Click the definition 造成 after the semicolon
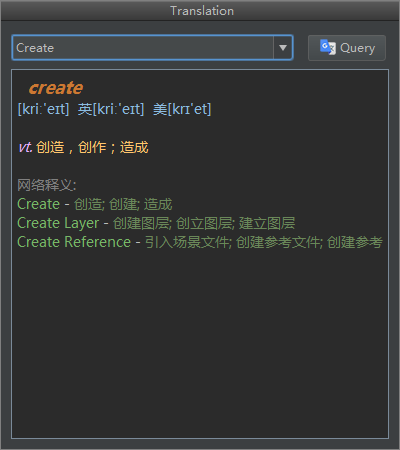 [134, 147]
